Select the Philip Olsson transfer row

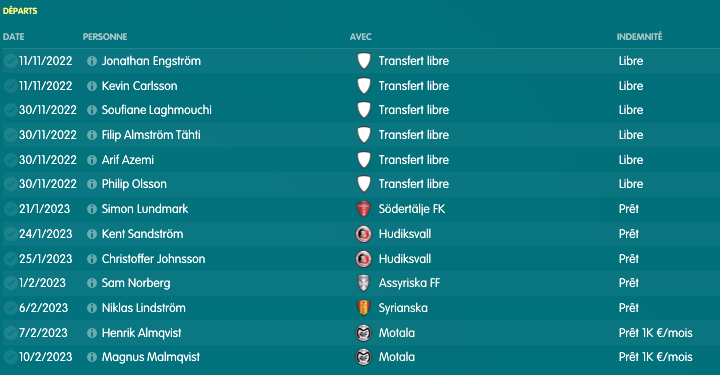(x=360, y=184)
